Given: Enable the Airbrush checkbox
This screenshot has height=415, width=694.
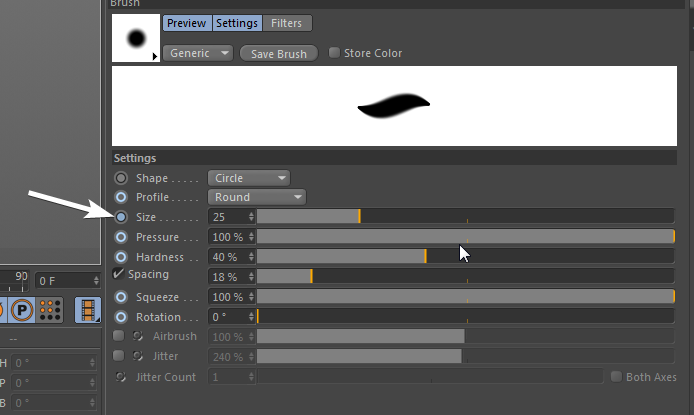Looking at the screenshot, I should [x=119, y=336].
